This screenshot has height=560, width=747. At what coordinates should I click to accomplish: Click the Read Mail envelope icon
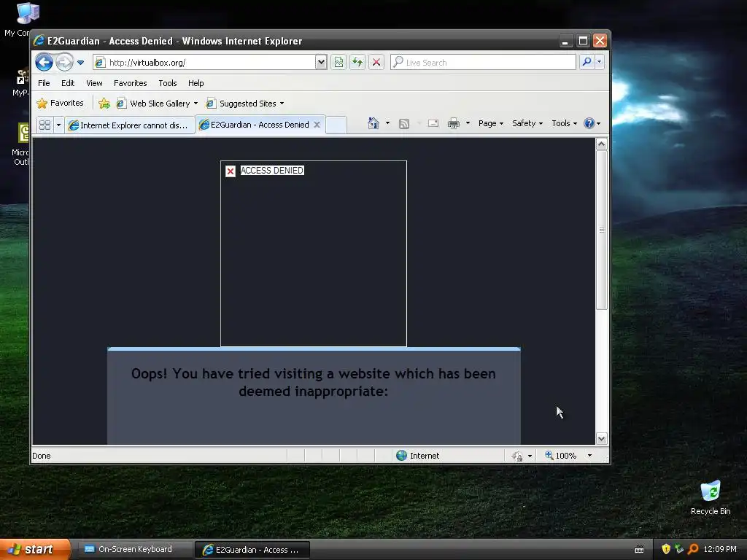coord(433,123)
